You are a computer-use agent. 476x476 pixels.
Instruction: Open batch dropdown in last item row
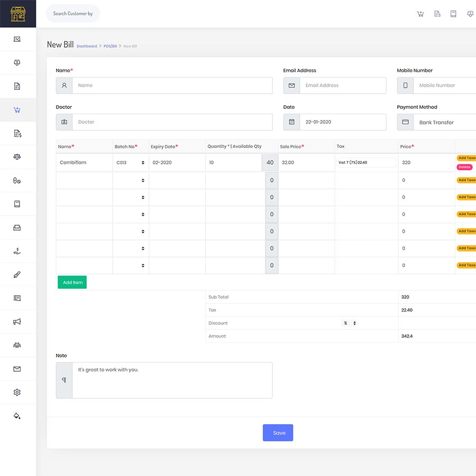pyautogui.click(x=131, y=266)
